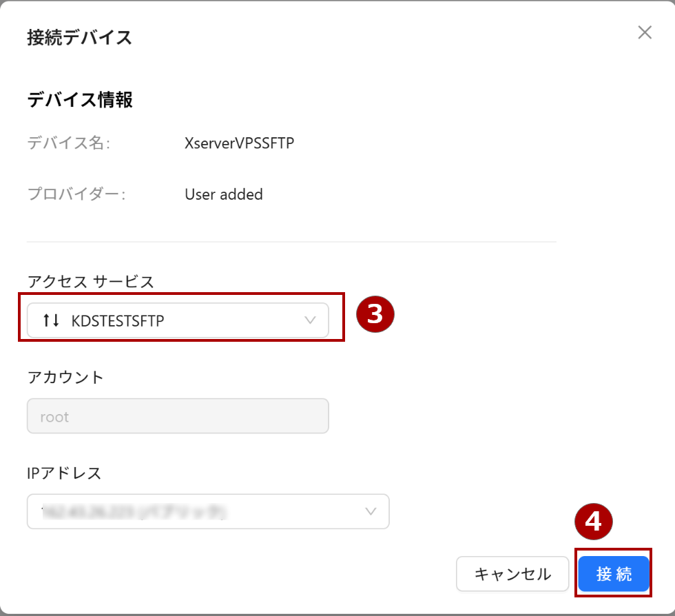Click the アクセス サービス label
The height and width of the screenshot is (616, 675).
[91, 281]
